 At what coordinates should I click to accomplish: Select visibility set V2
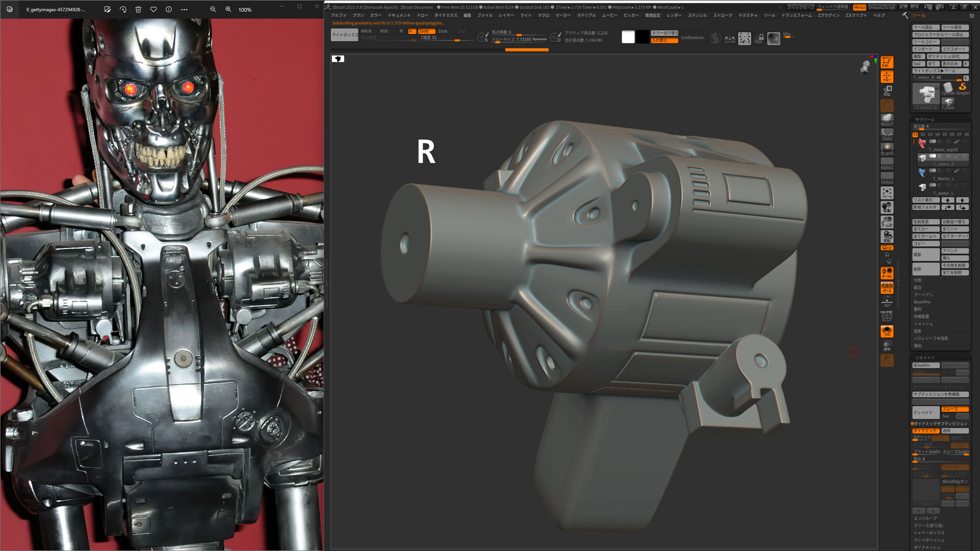[923, 135]
